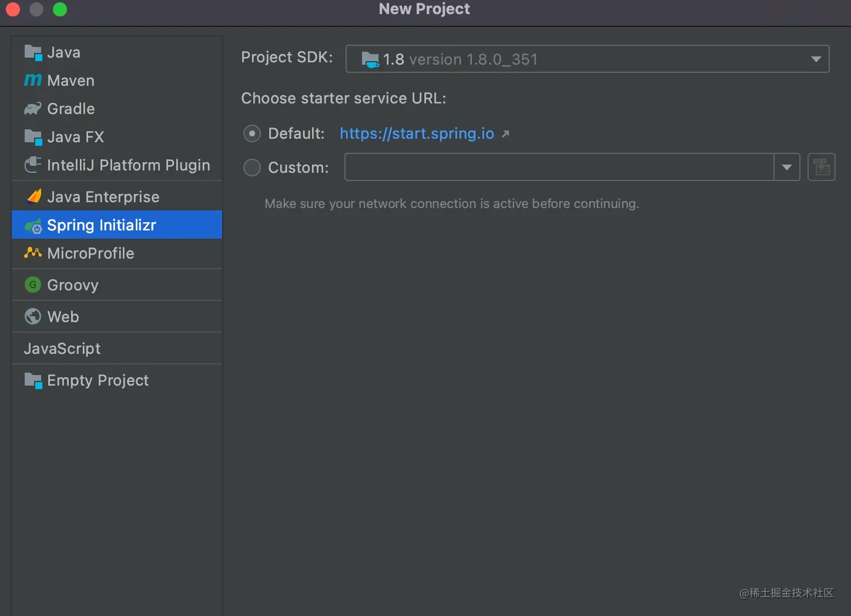This screenshot has width=851, height=616.
Task: Click the external link arrow beside start.spring.io
Action: pyautogui.click(x=505, y=134)
